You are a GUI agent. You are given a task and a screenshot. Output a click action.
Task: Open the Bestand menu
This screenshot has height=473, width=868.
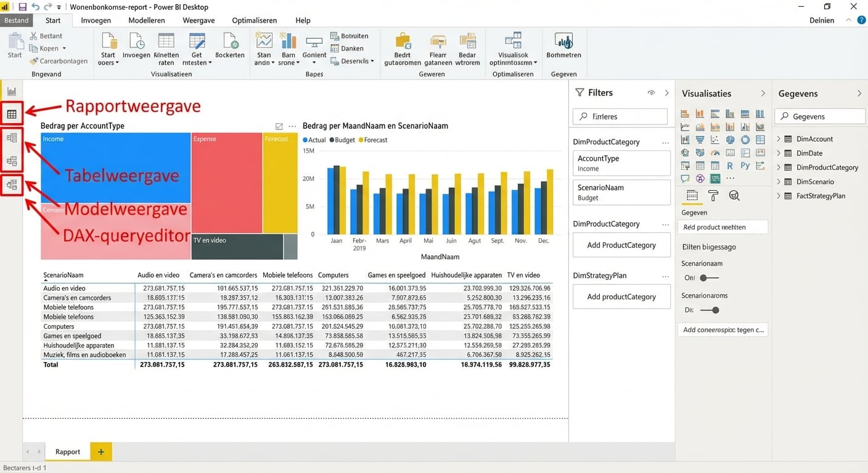(x=17, y=20)
